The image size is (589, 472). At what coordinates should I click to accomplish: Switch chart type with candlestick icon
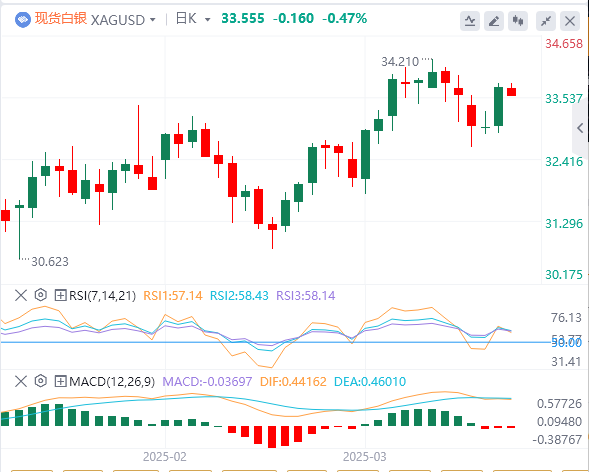pos(518,21)
